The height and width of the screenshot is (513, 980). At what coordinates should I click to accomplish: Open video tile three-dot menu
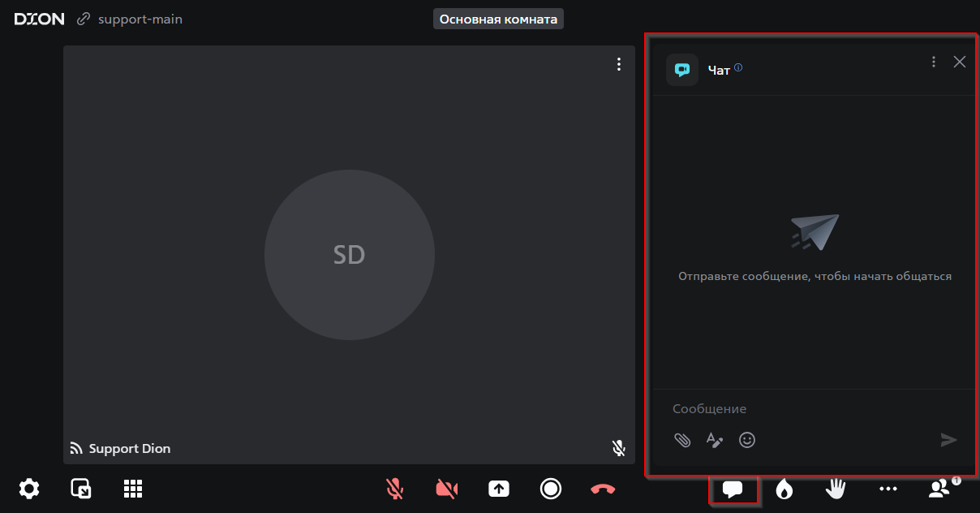(x=619, y=64)
